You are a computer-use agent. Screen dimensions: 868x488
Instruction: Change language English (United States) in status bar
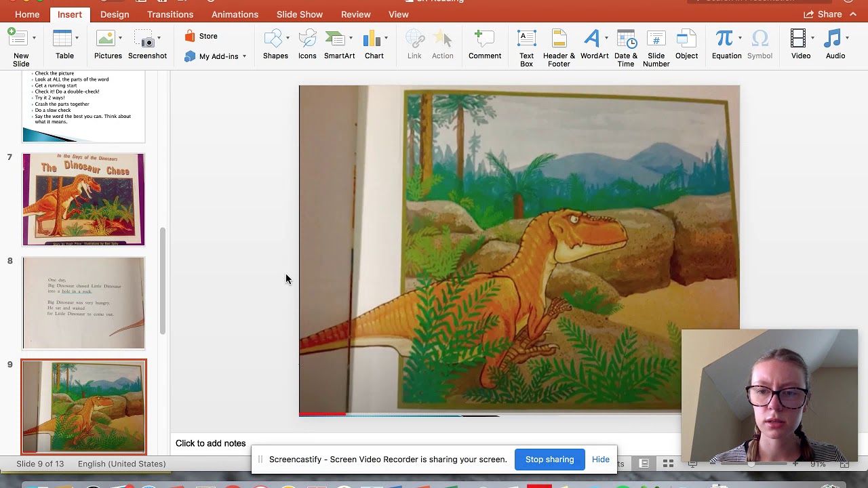coord(121,464)
